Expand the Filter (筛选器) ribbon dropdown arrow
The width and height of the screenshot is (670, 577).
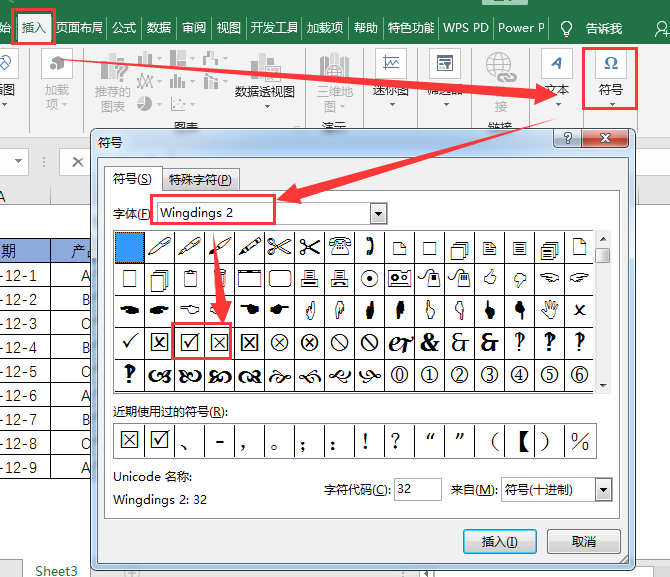pos(446,104)
